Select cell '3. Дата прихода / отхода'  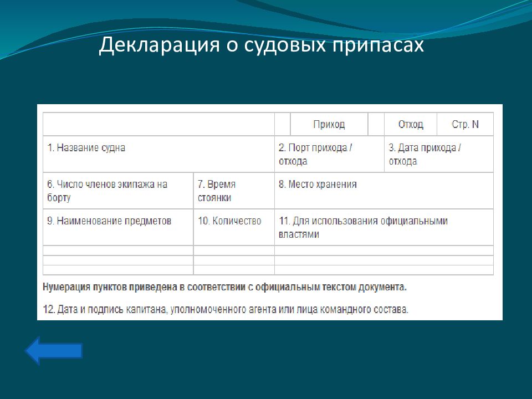click(x=439, y=154)
